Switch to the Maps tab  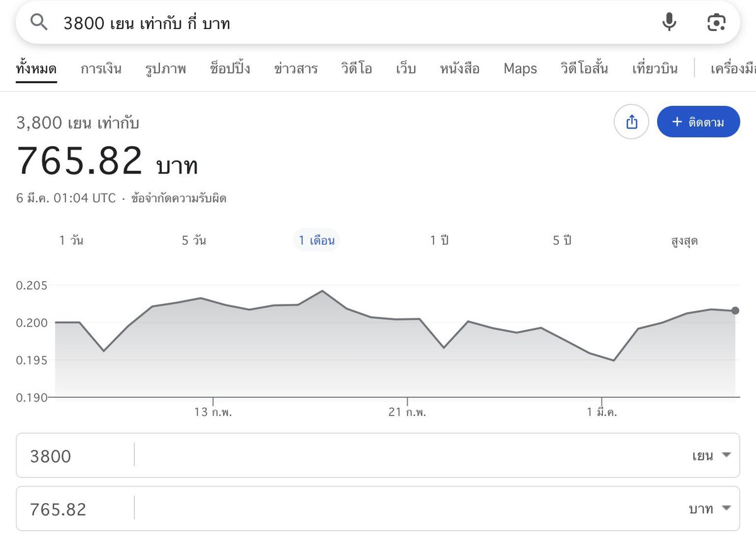point(520,69)
